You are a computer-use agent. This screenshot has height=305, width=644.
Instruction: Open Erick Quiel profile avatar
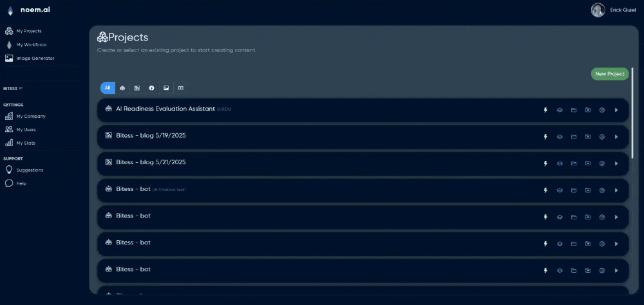[598, 10]
